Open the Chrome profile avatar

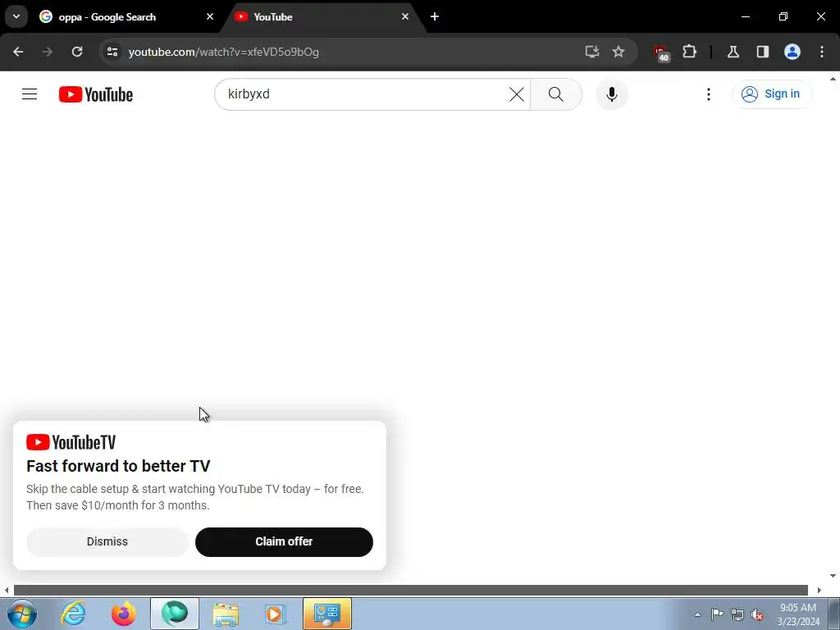(x=792, y=52)
